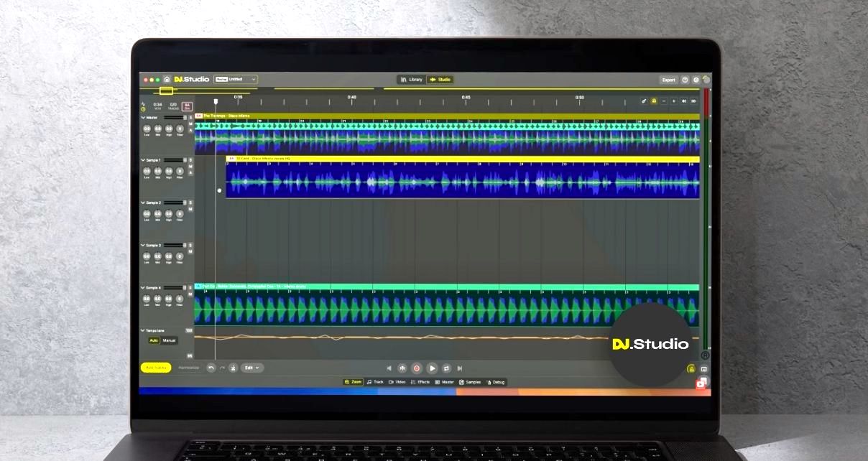The image size is (868, 461).
Task: Click the Harmonize button
Action: pyautogui.click(x=189, y=368)
